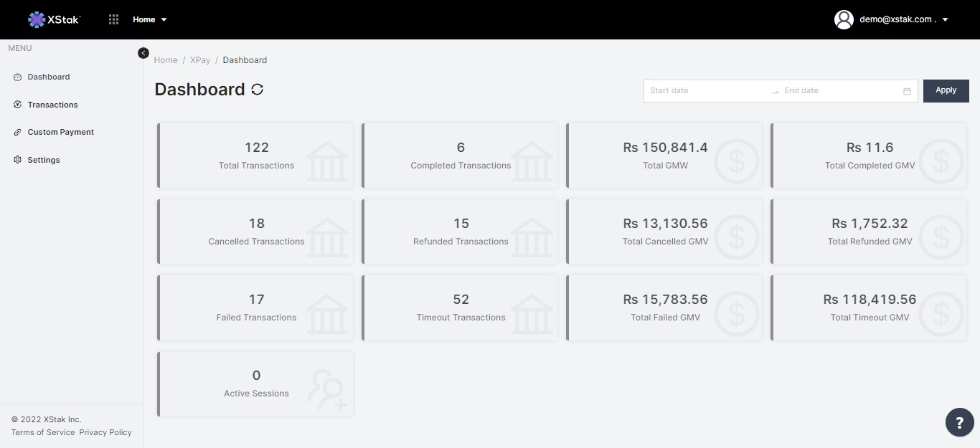
Task: Click the dashboard refresh icon
Action: click(257, 90)
